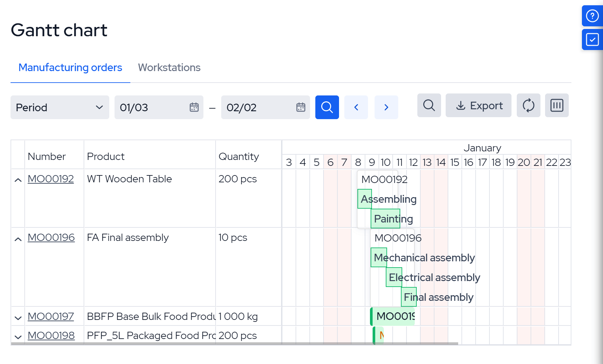Navigate to next period with right chevron
Screen dimensions: 603x364
[x=386, y=107]
